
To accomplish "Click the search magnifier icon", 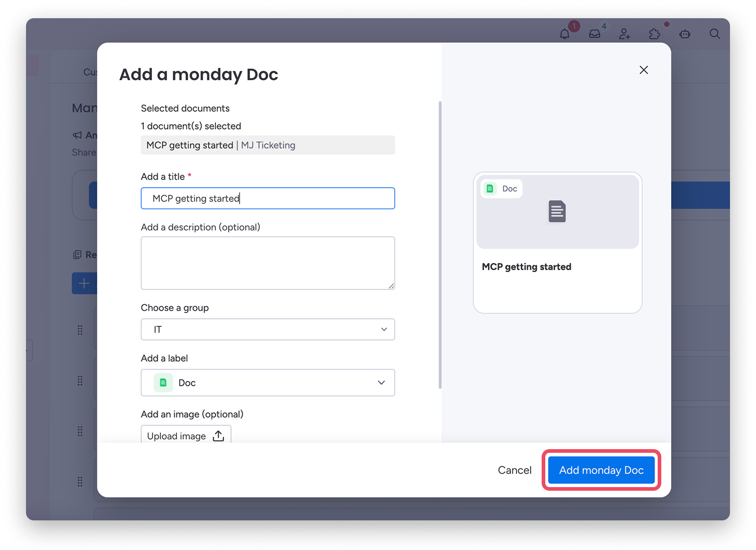I will pos(715,34).
